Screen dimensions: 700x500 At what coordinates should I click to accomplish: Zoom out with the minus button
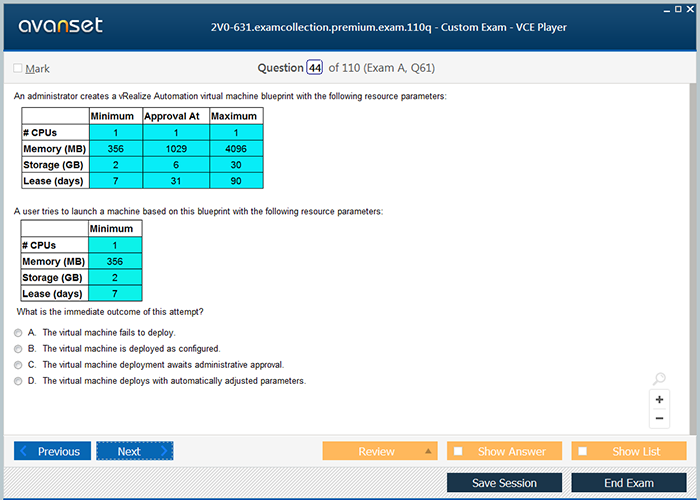(659, 418)
